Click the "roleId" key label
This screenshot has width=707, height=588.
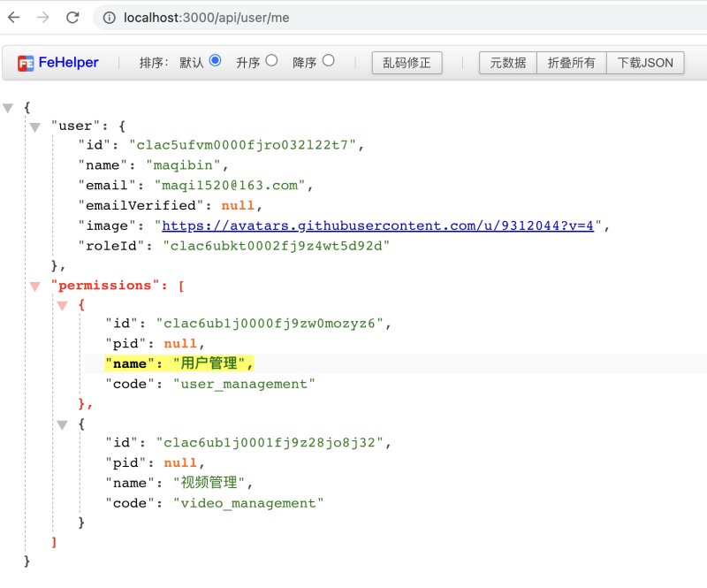click(111, 246)
